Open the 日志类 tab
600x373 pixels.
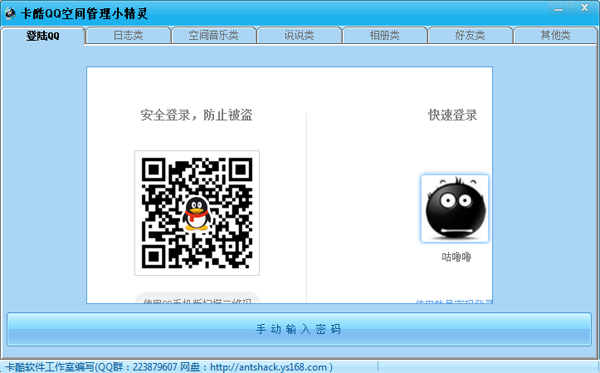pos(128,36)
